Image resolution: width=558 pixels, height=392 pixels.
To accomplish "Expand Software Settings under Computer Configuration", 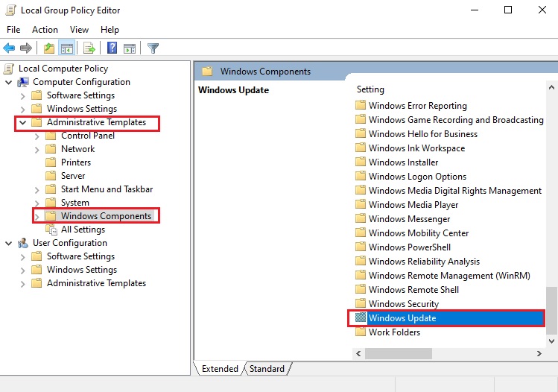I will (23, 96).
